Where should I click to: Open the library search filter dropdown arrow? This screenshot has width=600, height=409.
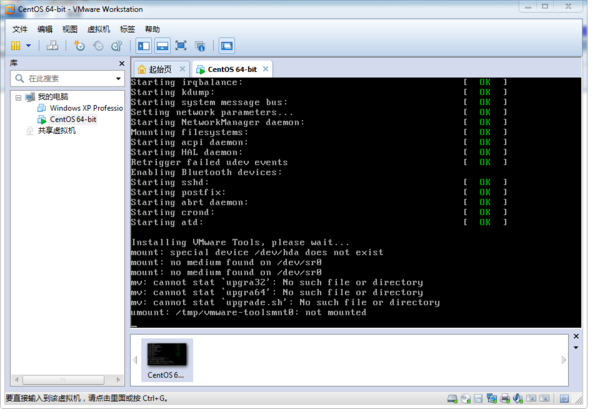(118, 78)
